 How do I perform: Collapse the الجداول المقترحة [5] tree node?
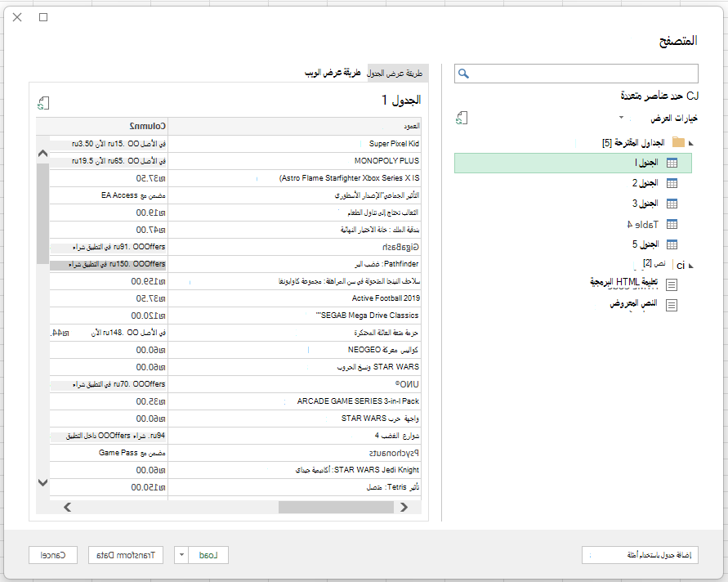pyautogui.click(x=691, y=143)
